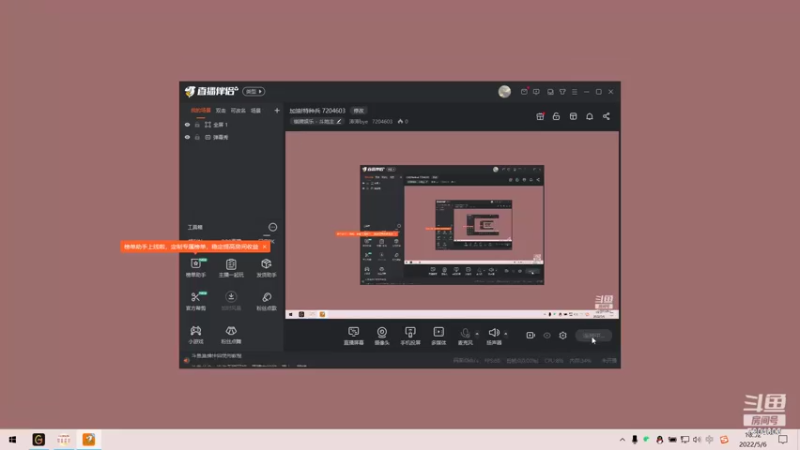Open the 主播一起玩 clipboard tool
This screenshot has width=800, height=450.
pos(231,267)
